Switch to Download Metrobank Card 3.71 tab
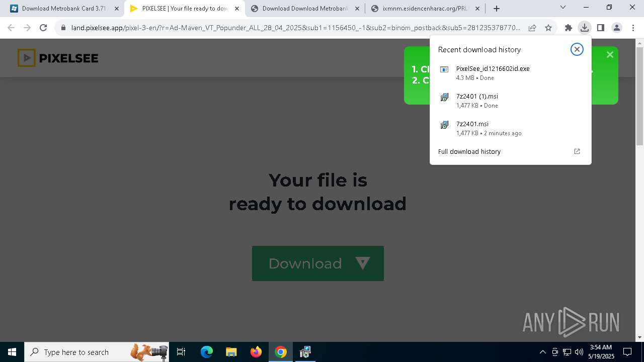Image resolution: width=644 pixels, height=362 pixels. (x=63, y=9)
